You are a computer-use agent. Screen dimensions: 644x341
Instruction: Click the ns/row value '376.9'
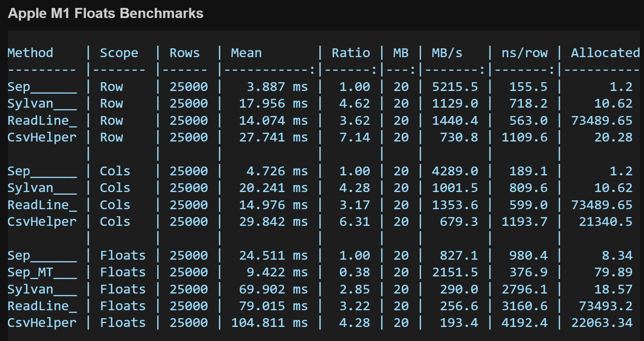(x=528, y=272)
